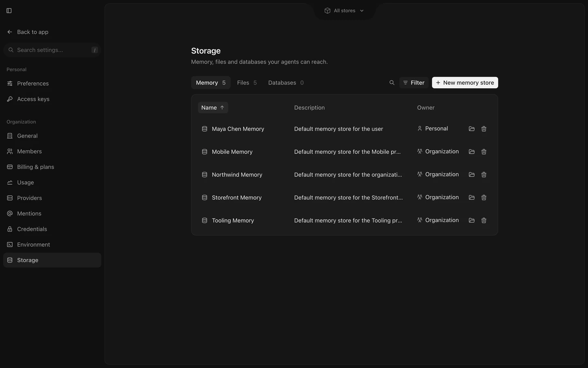Viewport: 588px width, 368px height.
Task: Sort by the Name column header
Action: 213,108
